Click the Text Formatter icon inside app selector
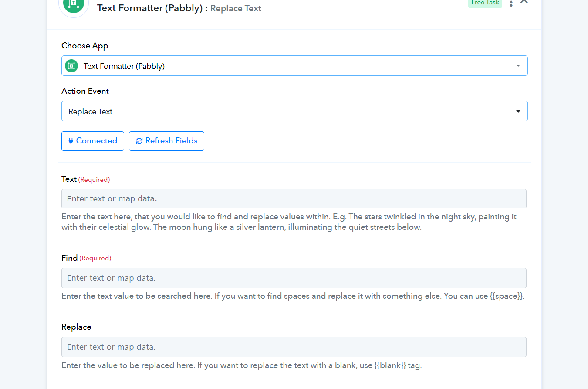The height and width of the screenshot is (389, 588). pos(71,66)
